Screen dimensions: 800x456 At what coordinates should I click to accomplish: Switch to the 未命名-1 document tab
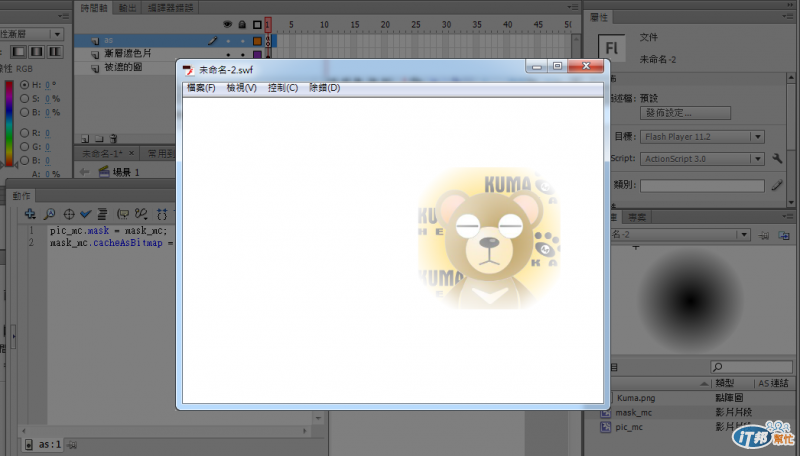pyautogui.click(x=102, y=153)
